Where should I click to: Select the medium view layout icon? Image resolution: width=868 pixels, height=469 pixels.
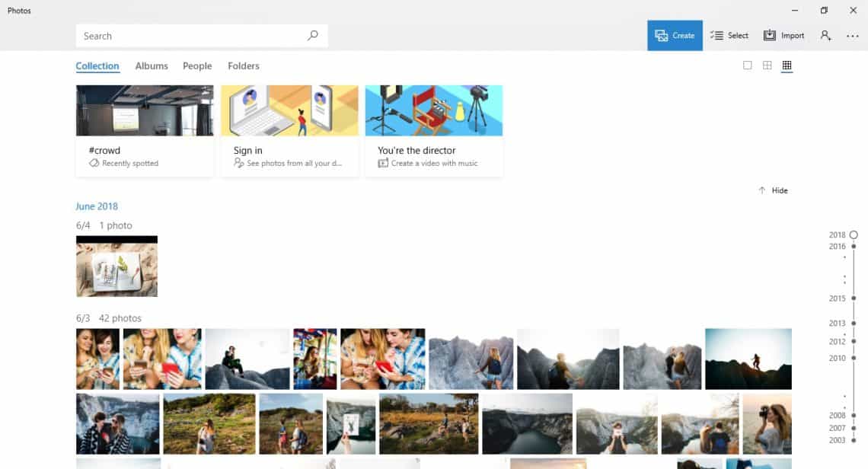(767, 65)
